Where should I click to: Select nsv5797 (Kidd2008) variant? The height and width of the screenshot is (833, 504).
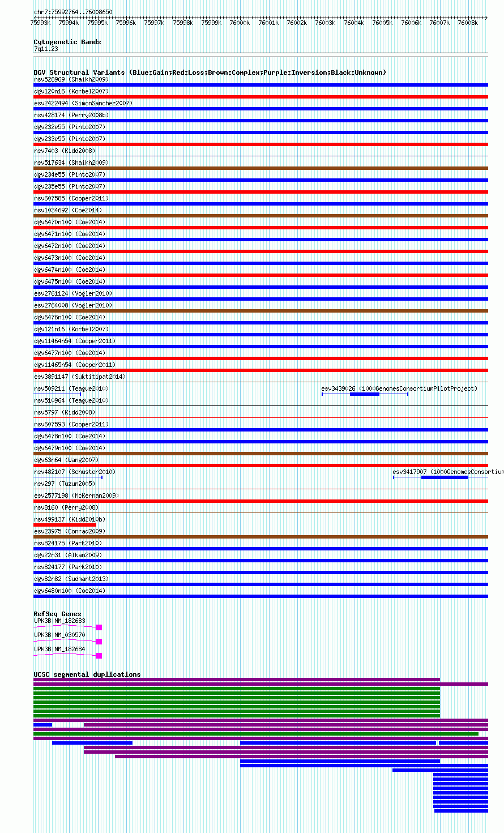[65, 412]
